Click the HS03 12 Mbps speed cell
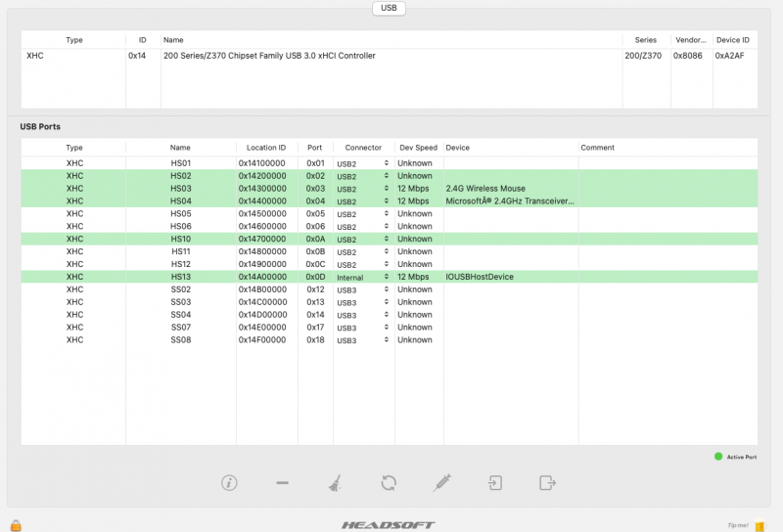The width and height of the screenshot is (783, 532). [x=413, y=188]
